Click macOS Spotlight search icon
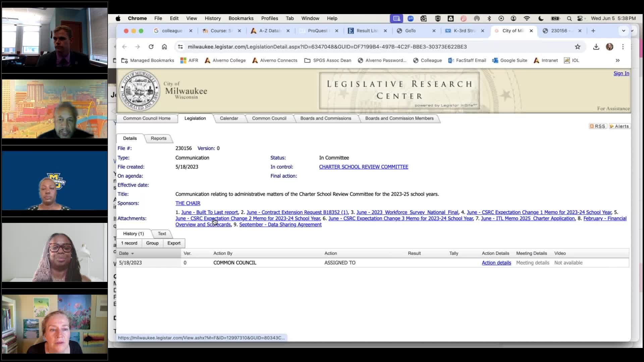This screenshot has width=644, height=362. click(569, 18)
